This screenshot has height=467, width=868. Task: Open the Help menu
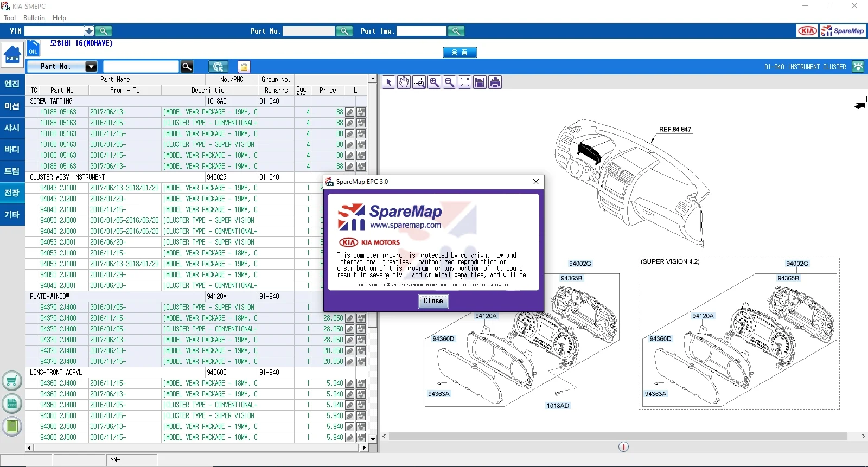[59, 18]
